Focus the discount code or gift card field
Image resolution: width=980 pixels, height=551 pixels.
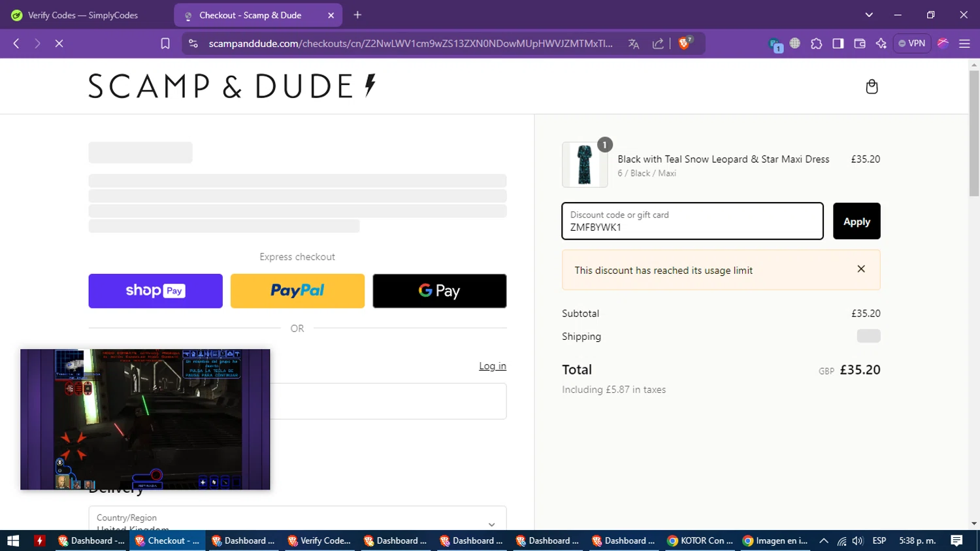coord(693,221)
